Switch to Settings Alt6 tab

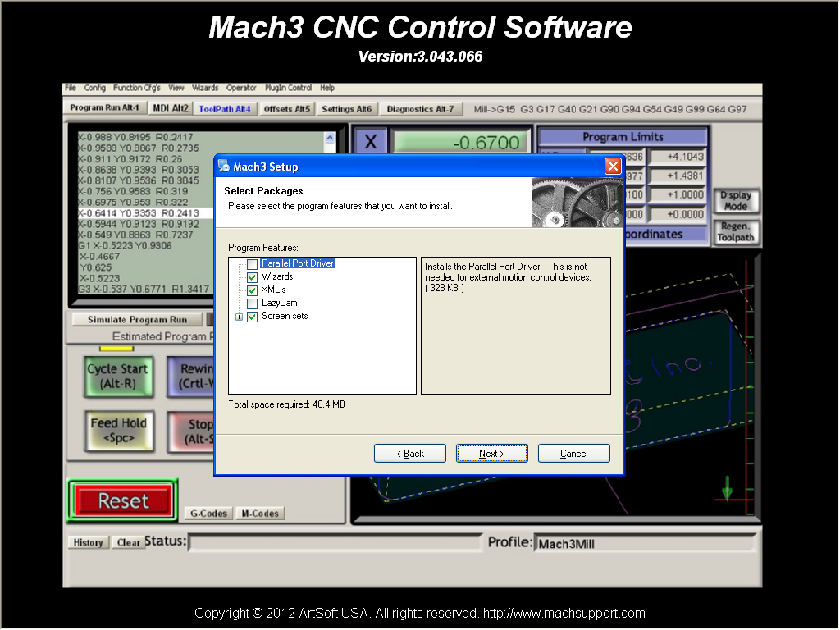coord(347,109)
